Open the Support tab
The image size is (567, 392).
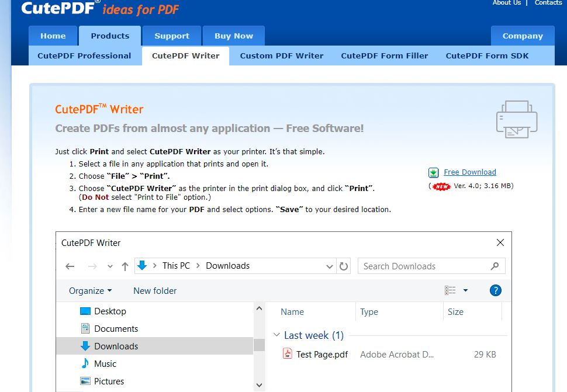(172, 36)
